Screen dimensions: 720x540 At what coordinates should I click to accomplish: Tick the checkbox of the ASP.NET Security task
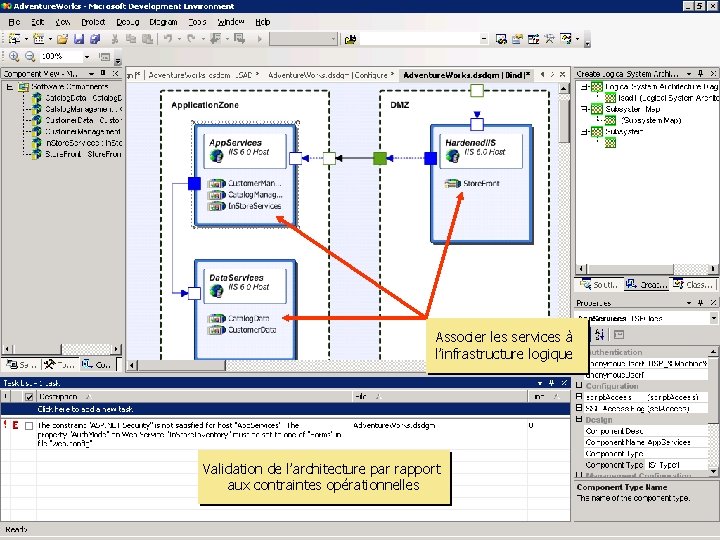coord(29,426)
